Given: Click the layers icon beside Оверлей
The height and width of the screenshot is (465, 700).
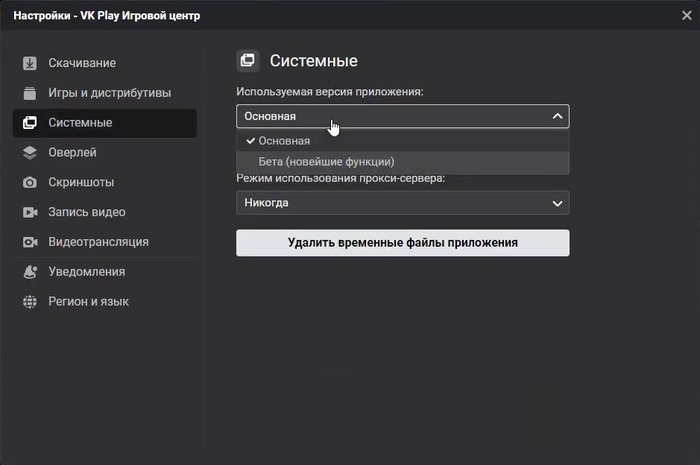Looking at the screenshot, I should pyautogui.click(x=30, y=153).
